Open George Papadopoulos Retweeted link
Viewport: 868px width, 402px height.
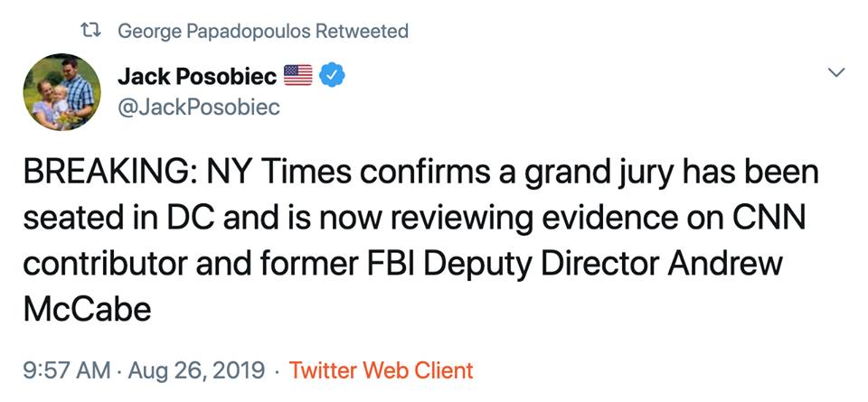point(263,32)
